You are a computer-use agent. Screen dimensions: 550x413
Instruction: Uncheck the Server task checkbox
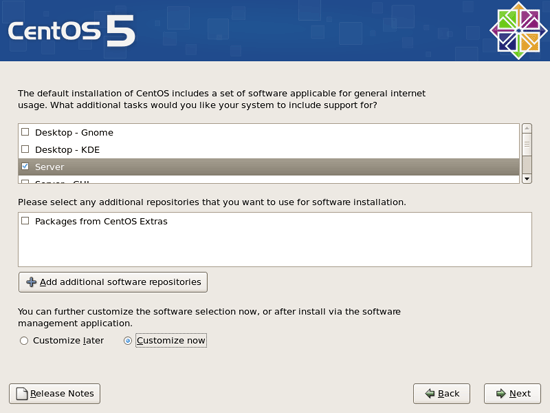[x=25, y=166]
